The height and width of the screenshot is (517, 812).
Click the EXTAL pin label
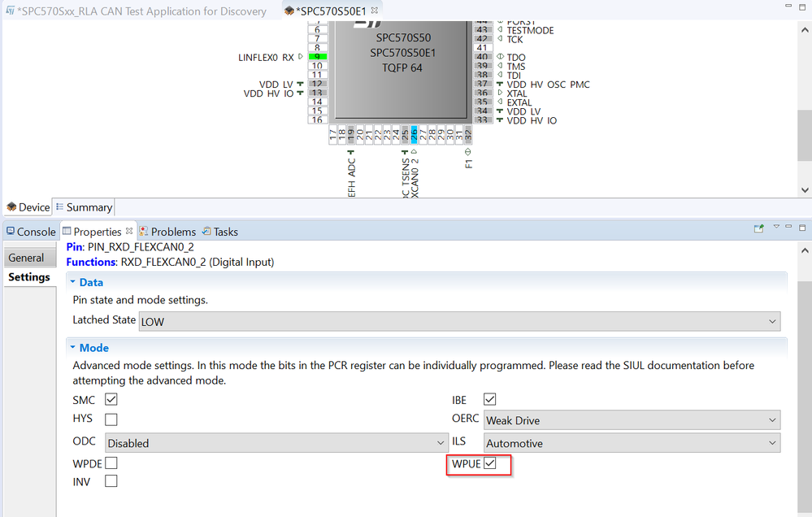(x=519, y=102)
